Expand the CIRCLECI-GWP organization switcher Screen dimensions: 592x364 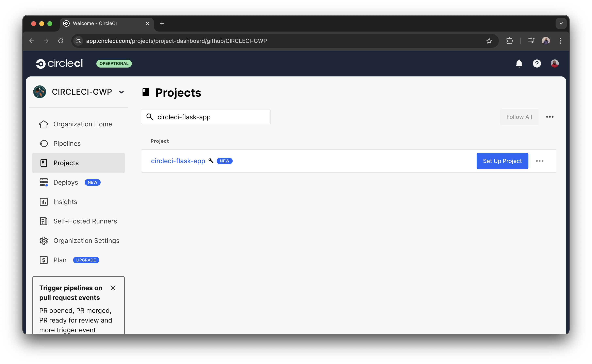click(x=121, y=92)
